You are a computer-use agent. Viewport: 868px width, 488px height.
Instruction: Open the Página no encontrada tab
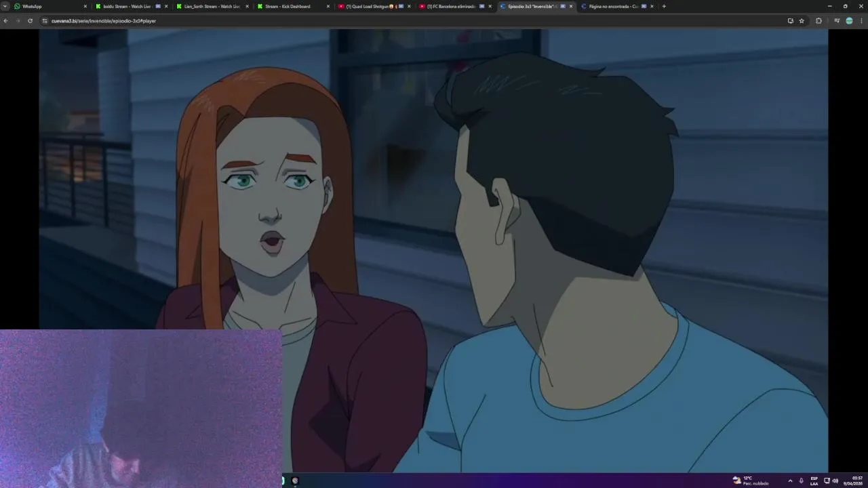(616, 6)
